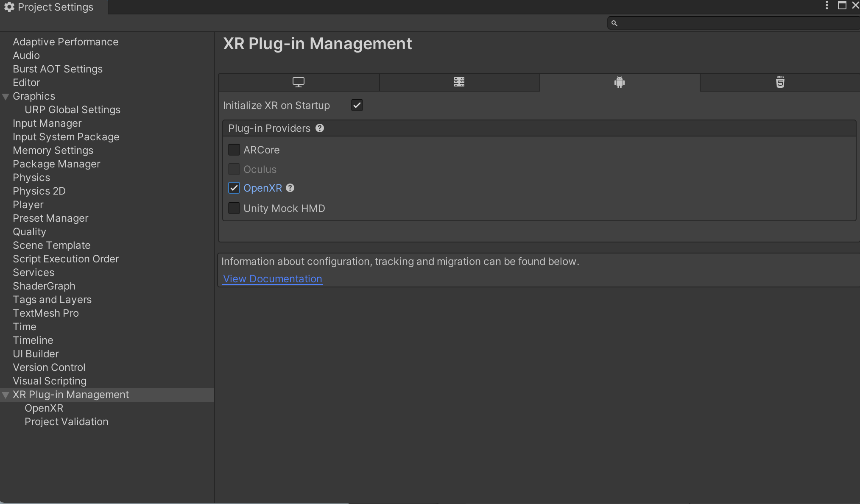Open the WebGL HTML5 platform tab

point(780,82)
